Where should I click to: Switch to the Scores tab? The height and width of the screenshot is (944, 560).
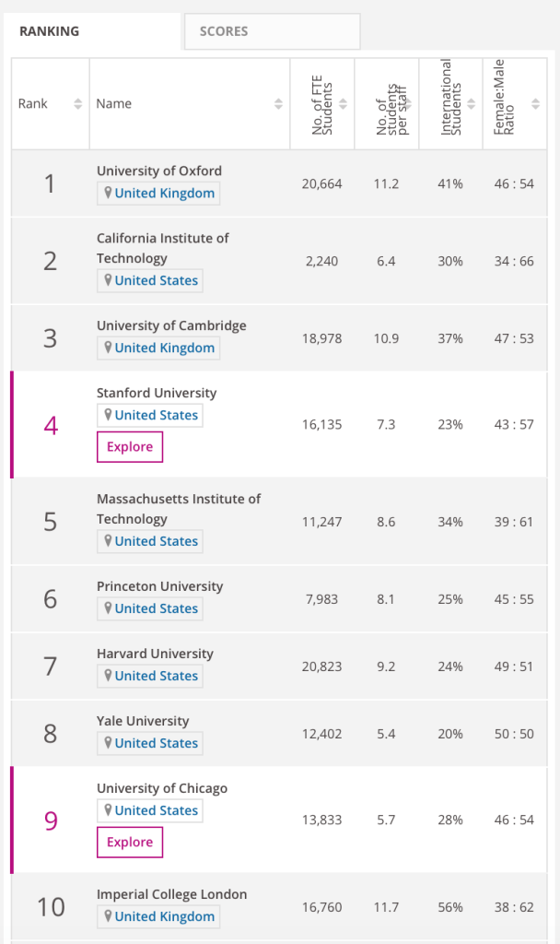272,32
